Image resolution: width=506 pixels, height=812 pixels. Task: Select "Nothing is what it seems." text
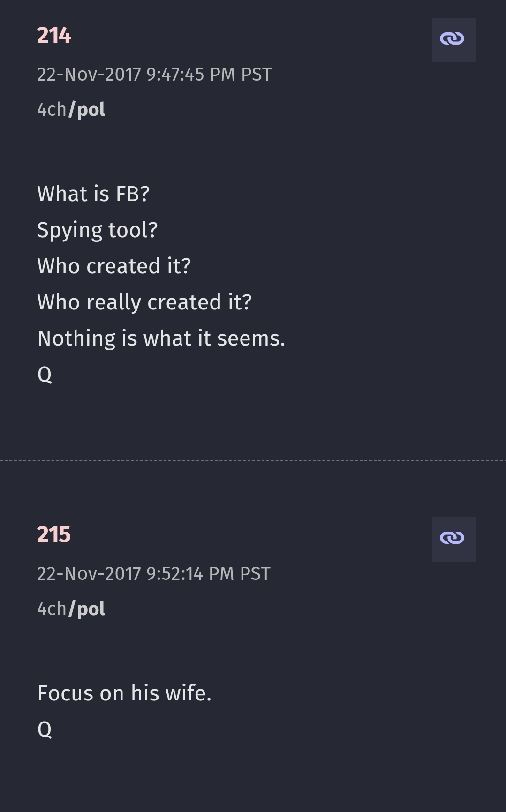pyautogui.click(x=161, y=338)
